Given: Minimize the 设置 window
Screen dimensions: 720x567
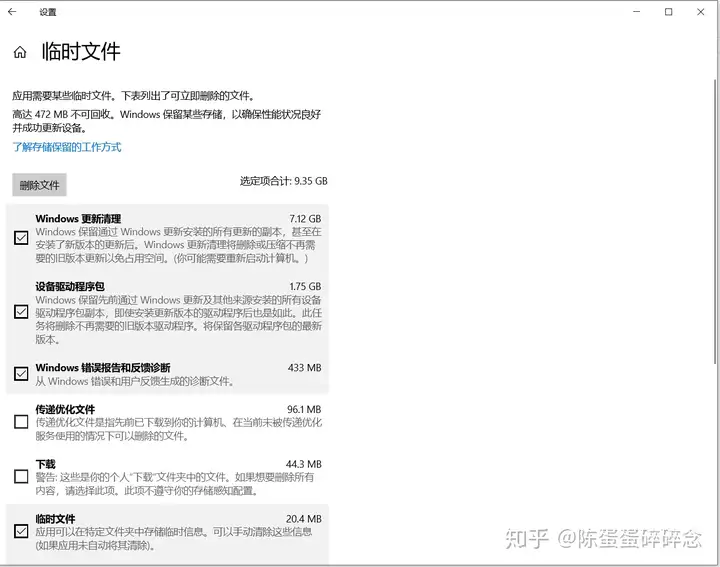Looking at the screenshot, I should point(636,12).
